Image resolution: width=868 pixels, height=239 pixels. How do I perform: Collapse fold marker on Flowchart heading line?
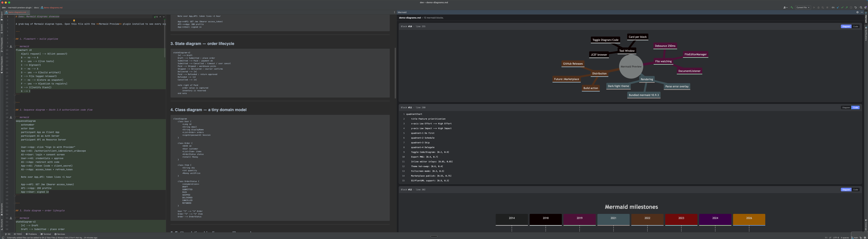15,39
